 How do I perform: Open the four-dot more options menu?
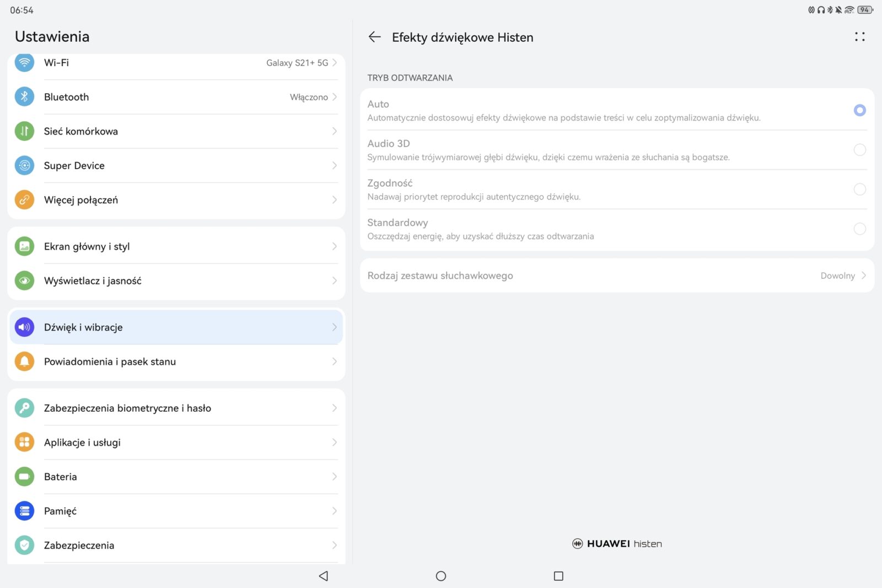coord(859,37)
